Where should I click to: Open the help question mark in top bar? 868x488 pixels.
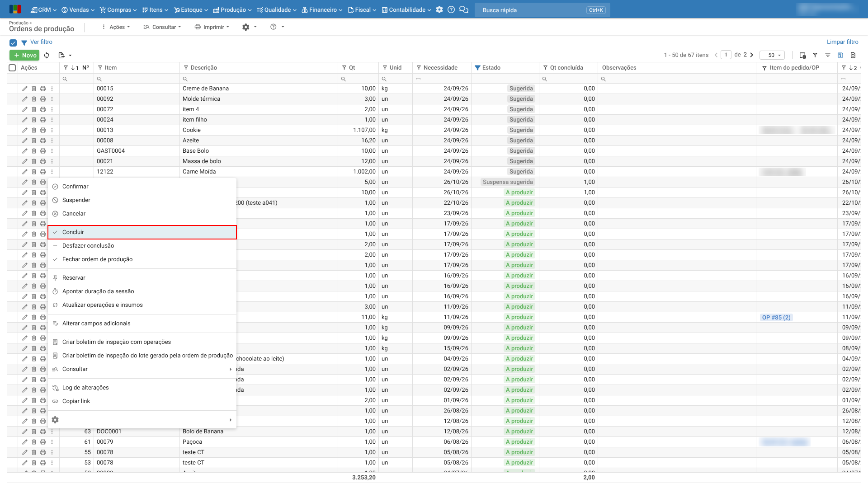point(451,9)
